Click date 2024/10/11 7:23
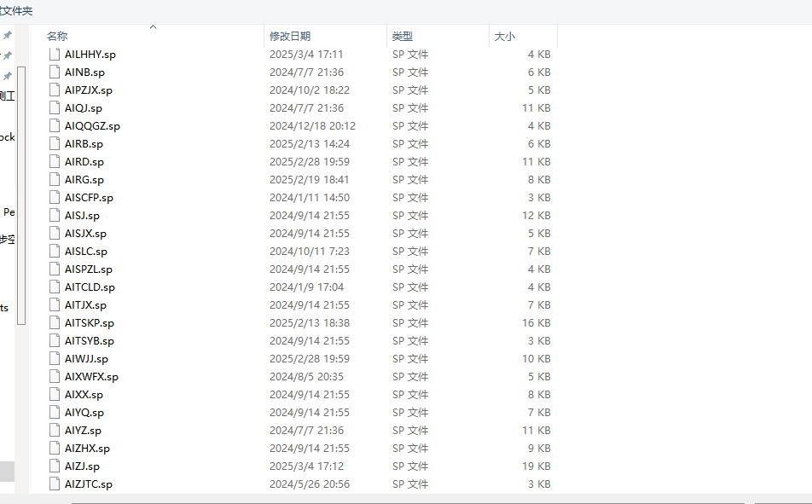The height and width of the screenshot is (504, 812). click(x=309, y=252)
